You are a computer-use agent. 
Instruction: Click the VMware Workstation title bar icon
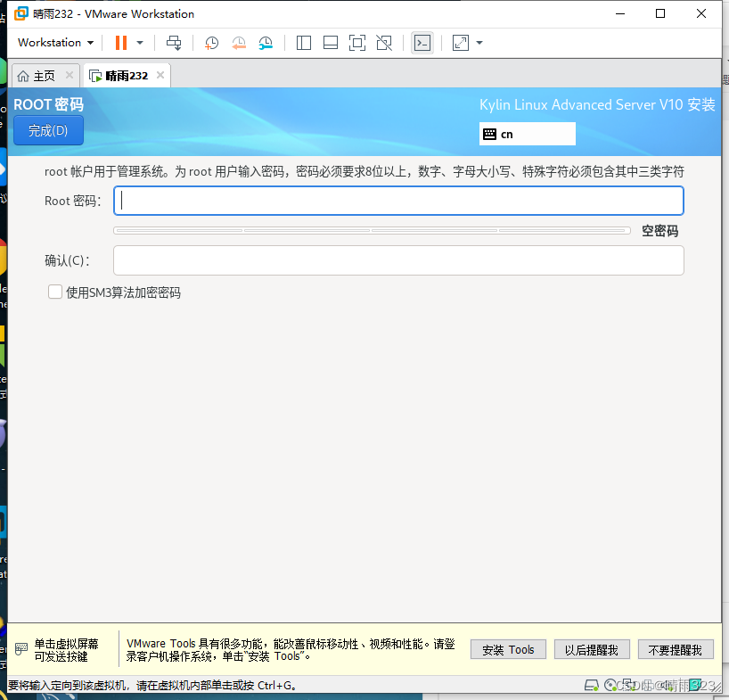pos(20,13)
